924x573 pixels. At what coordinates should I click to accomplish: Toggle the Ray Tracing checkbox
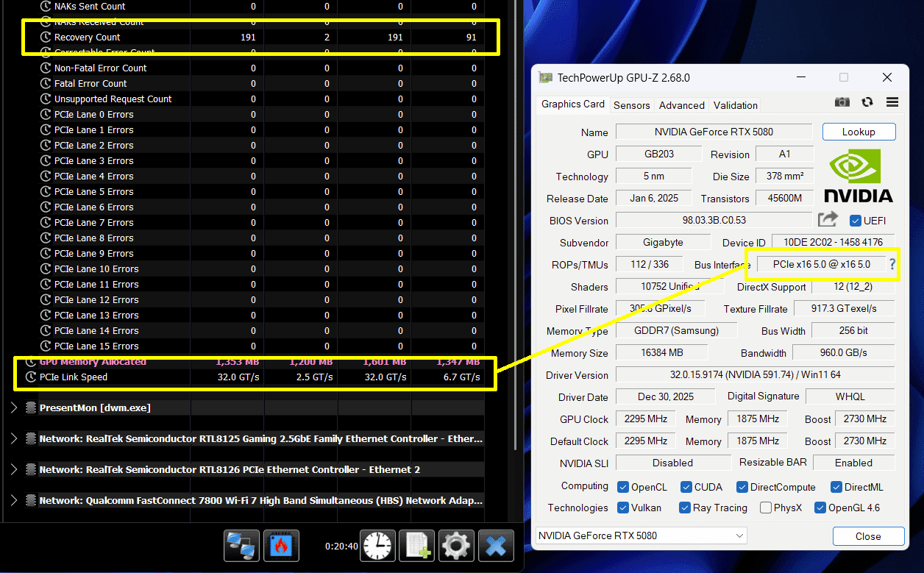[684, 508]
